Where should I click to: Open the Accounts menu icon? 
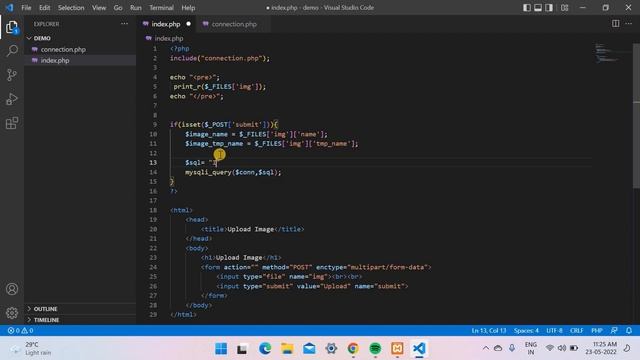12,289
